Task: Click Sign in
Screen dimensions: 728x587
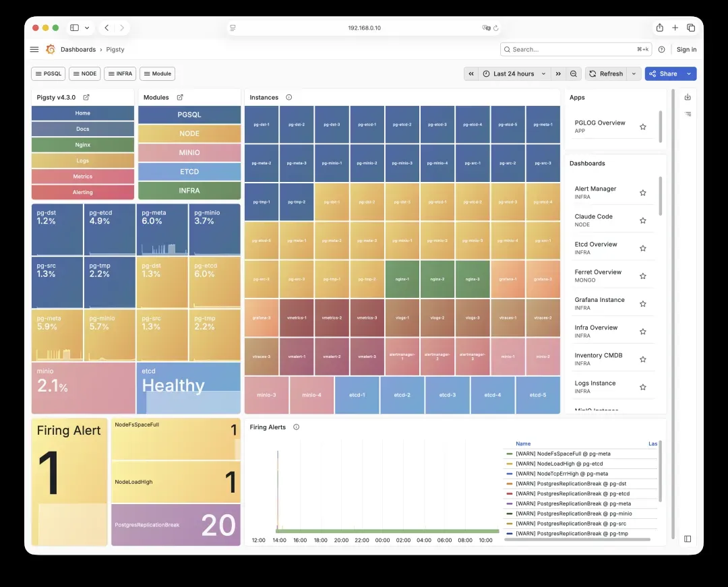Action: click(686, 50)
